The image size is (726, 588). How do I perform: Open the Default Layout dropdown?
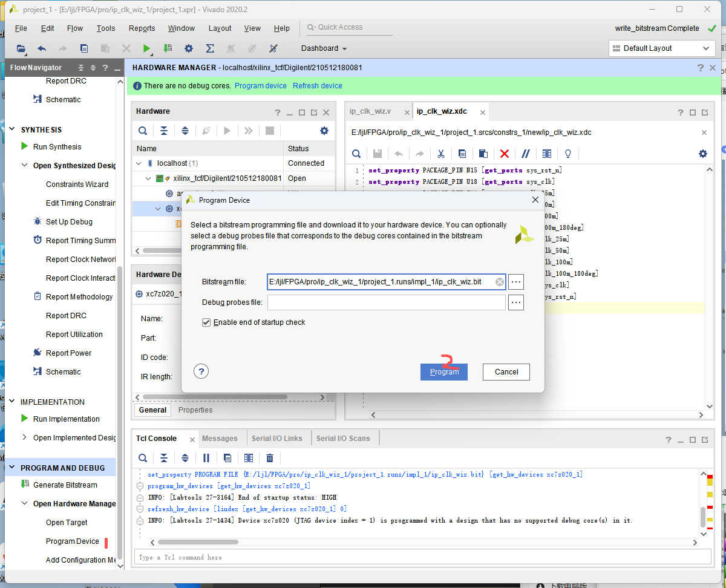[x=662, y=48]
